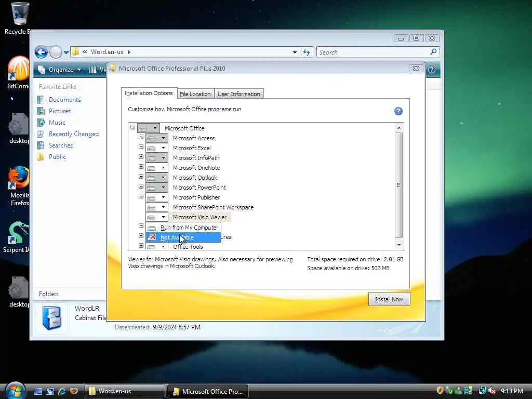Launch Firefox from quick launch
The image size is (532, 399).
pyautogui.click(x=74, y=391)
